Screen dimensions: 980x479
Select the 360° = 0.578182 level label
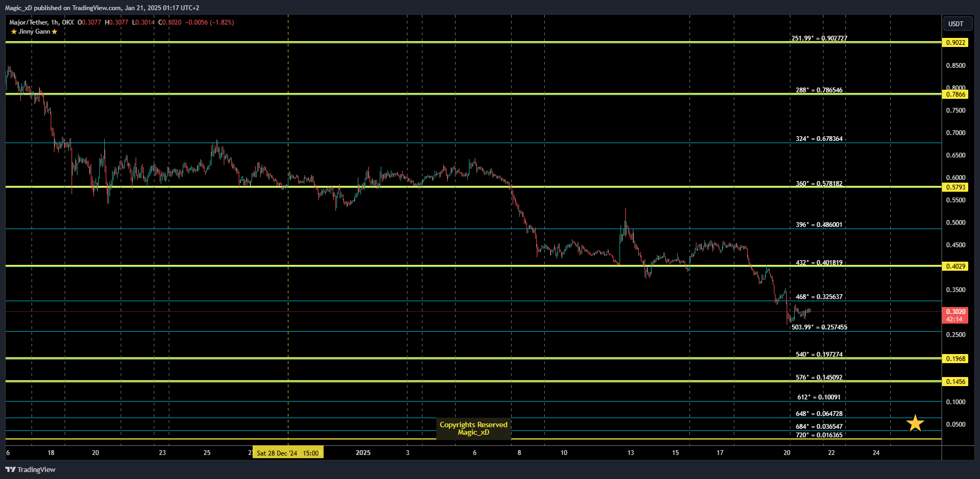coord(819,184)
